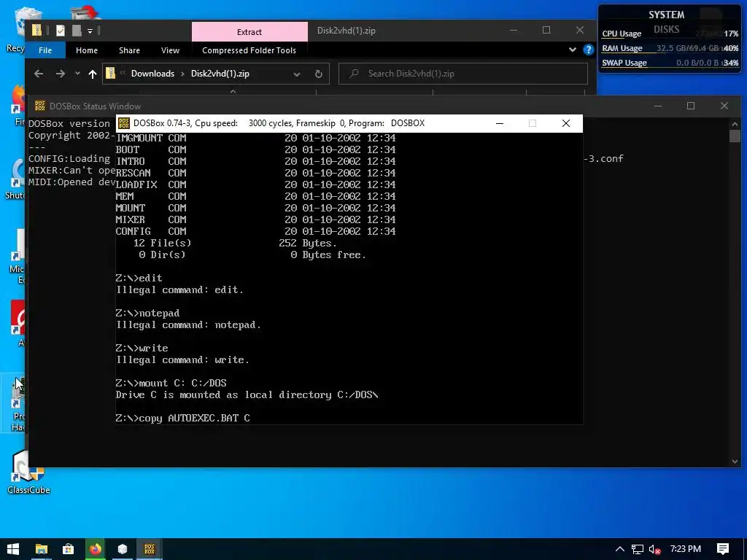Go forward in File Explorer navigation
Viewport: 747px width, 560px height.
(60, 74)
